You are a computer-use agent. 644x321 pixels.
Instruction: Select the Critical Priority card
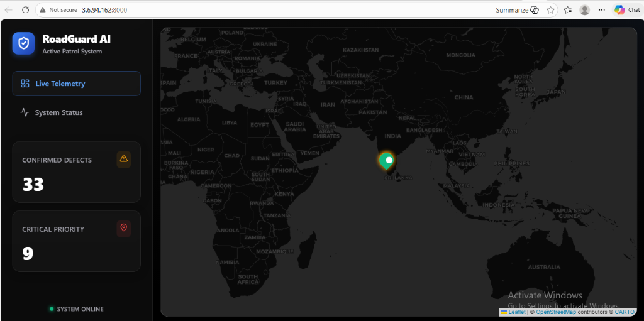(76, 241)
